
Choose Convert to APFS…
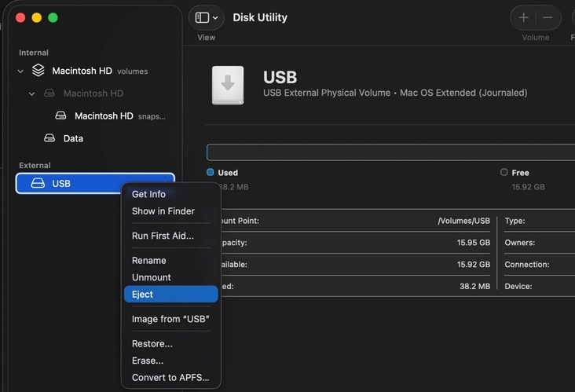click(x=171, y=377)
